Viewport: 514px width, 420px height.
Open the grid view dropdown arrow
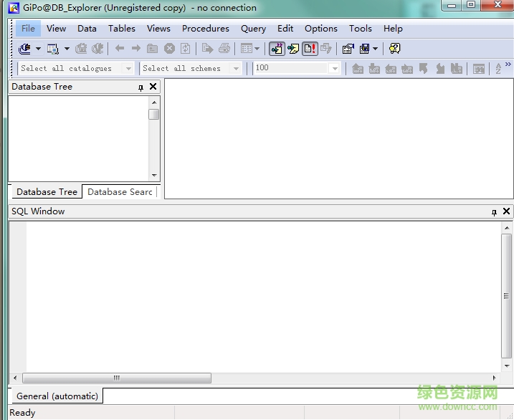coord(257,49)
